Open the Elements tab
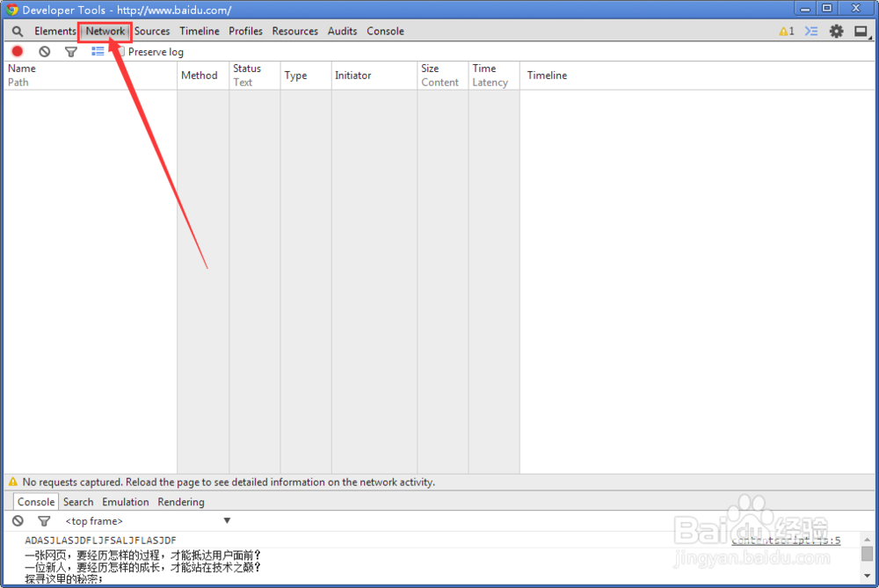The image size is (879, 588). click(54, 32)
